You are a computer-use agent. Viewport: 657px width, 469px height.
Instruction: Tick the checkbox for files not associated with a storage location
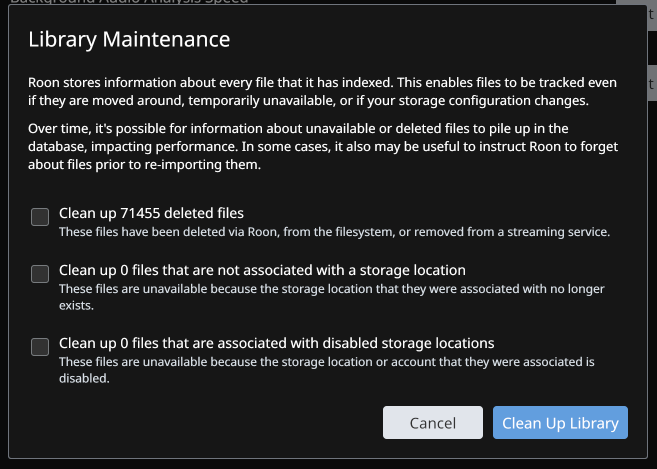40,274
